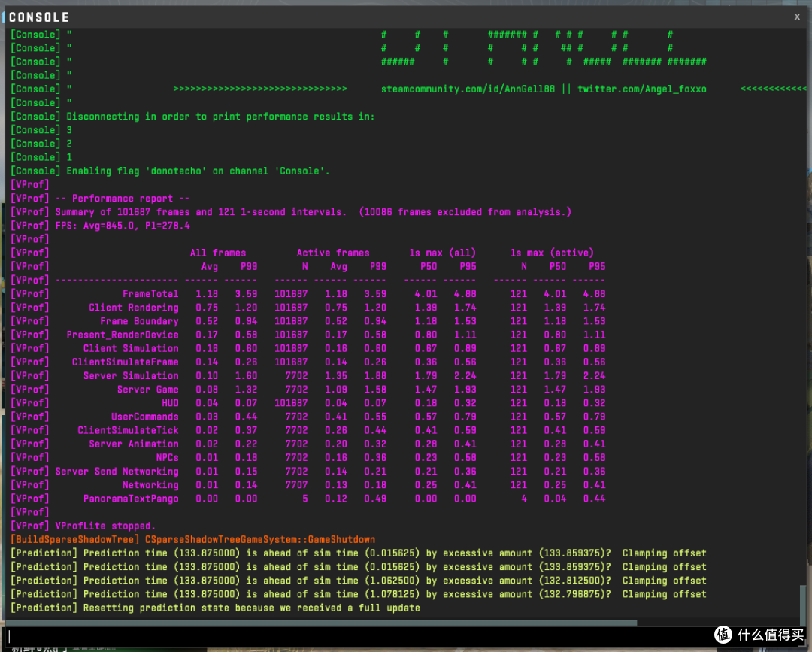Click the UserCommands row label
The image size is (812, 652).
coord(144,417)
